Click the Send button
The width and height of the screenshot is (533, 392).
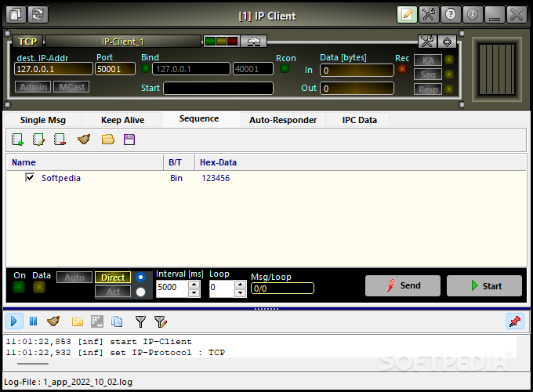(403, 285)
